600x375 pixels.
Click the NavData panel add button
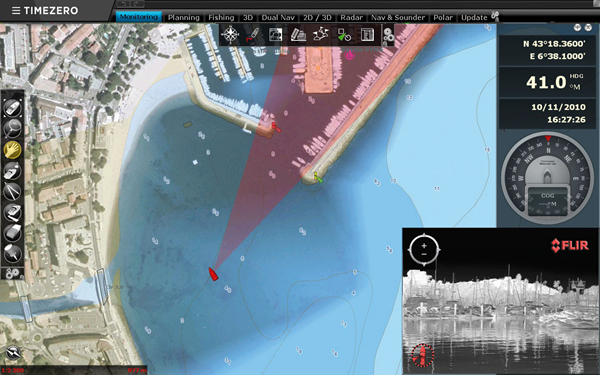[x=577, y=28]
